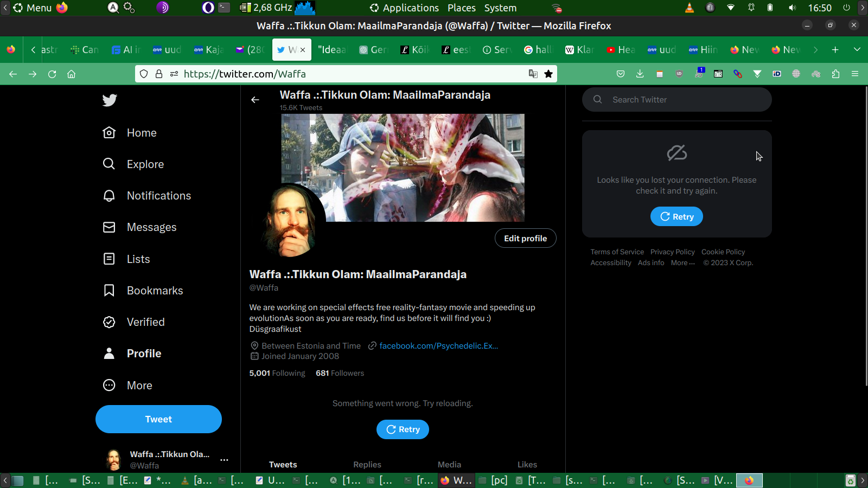Open the desktop Menu launcher
The height and width of the screenshot is (488, 868).
pyautogui.click(x=33, y=8)
